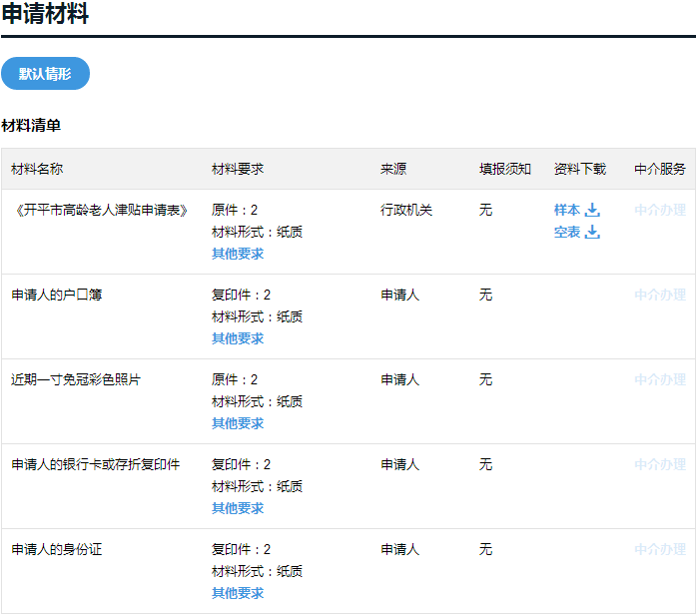Click the 材料清单 subheading
Image resolution: width=698 pixels, height=616 pixels.
pyautogui.click(x=31, y=126)
